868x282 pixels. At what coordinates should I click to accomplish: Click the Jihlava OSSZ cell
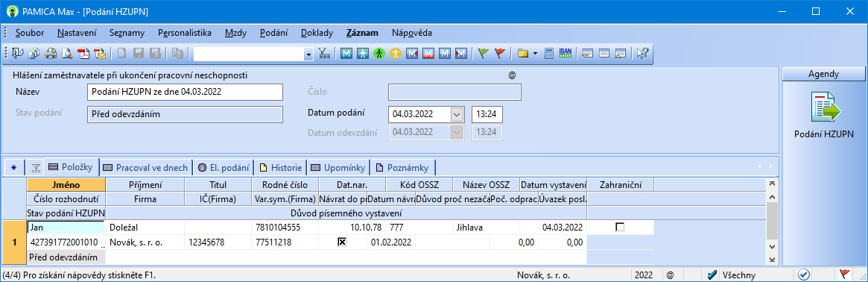[x=487, y=227]
